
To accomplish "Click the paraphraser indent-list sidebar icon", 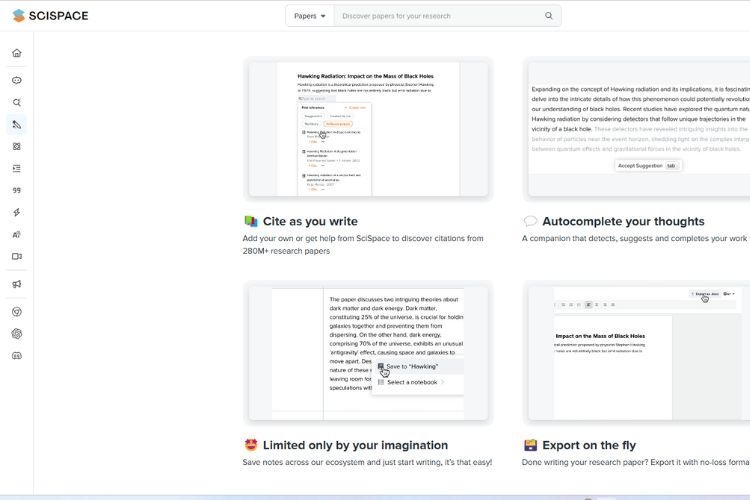I will click(16, 168).
